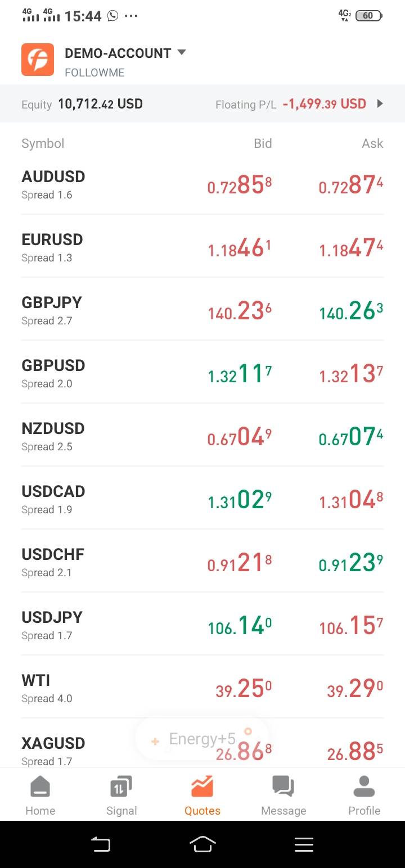Select the Quotes chart icon
Image resolution: width=405 pixels, height=868 pixels.
click(202, 786)
